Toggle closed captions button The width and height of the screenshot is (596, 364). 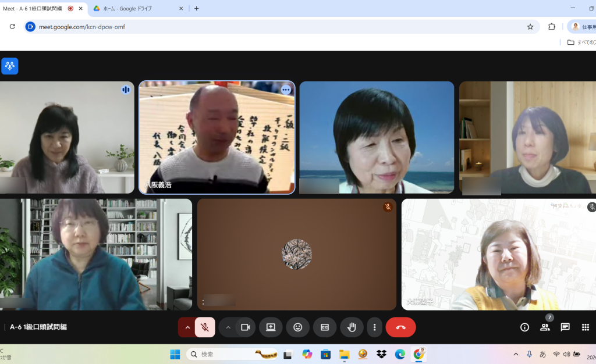tap(325, 327)
